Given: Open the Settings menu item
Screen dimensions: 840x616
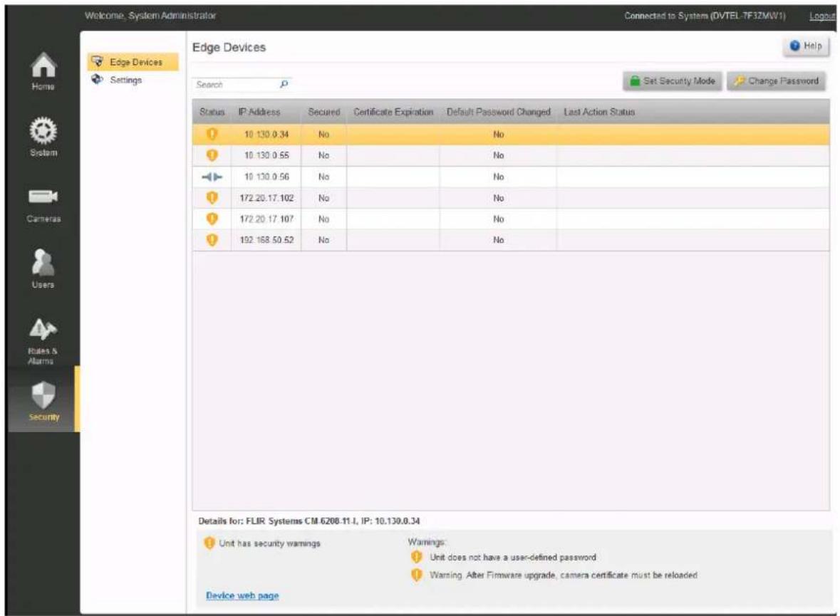Looking at the screenshot, I should [x=125, y=80].
